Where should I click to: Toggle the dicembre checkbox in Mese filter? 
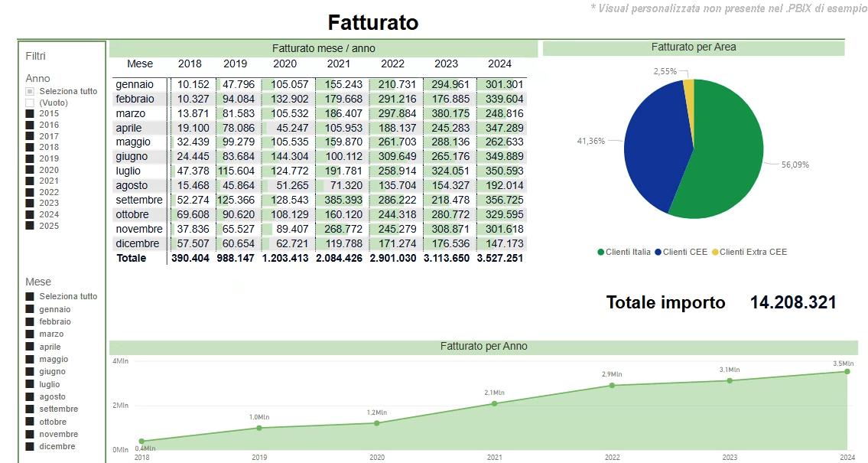pos(30,446)
